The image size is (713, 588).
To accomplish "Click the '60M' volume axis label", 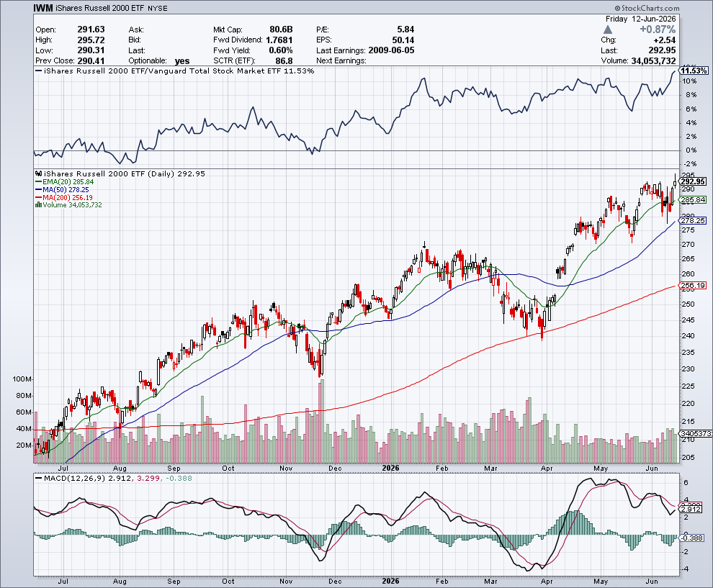I will click(x=24, y=412).
